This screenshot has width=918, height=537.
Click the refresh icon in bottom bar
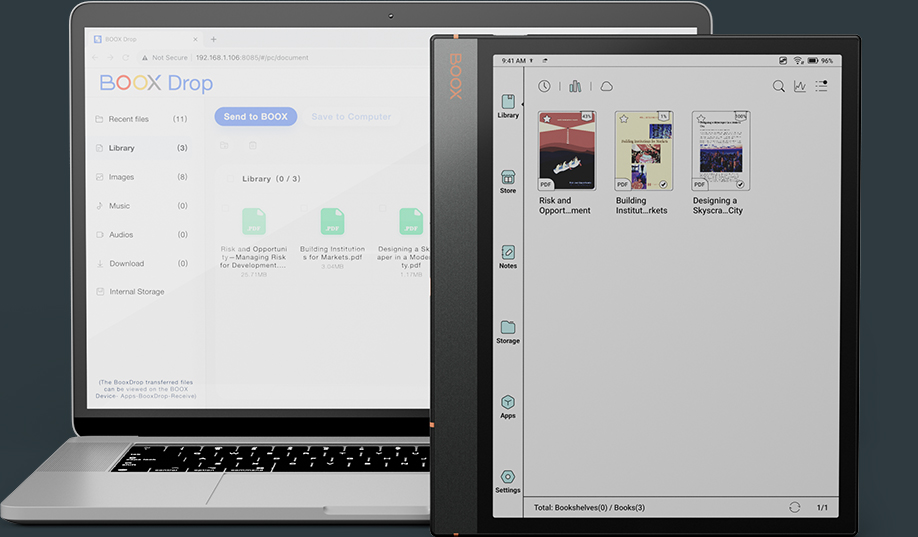[x=794, y=508]
